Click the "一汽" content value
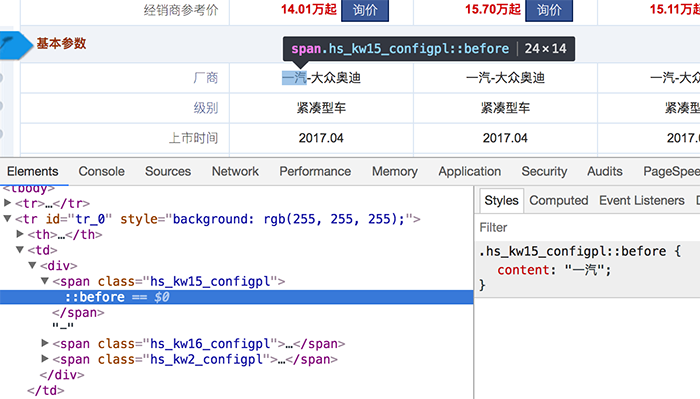The height and width of the screenshot is (399, 700). point(585,270)
